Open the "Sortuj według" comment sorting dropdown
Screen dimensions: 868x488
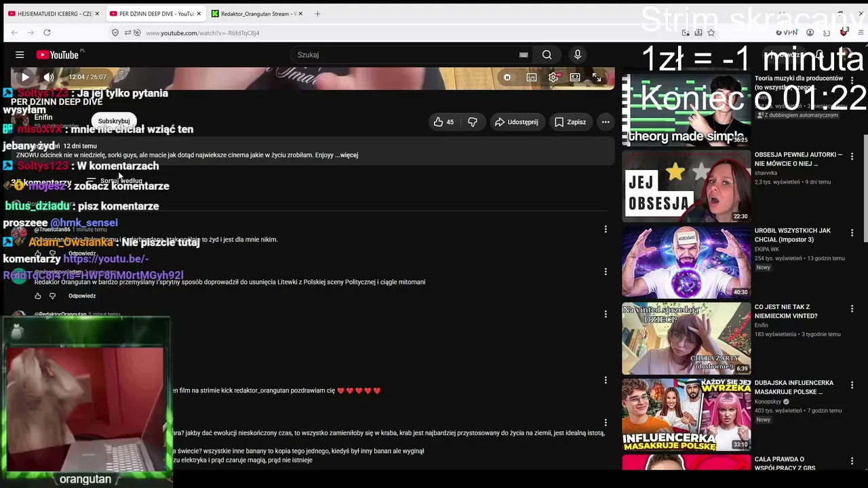[x=114, y=181]
